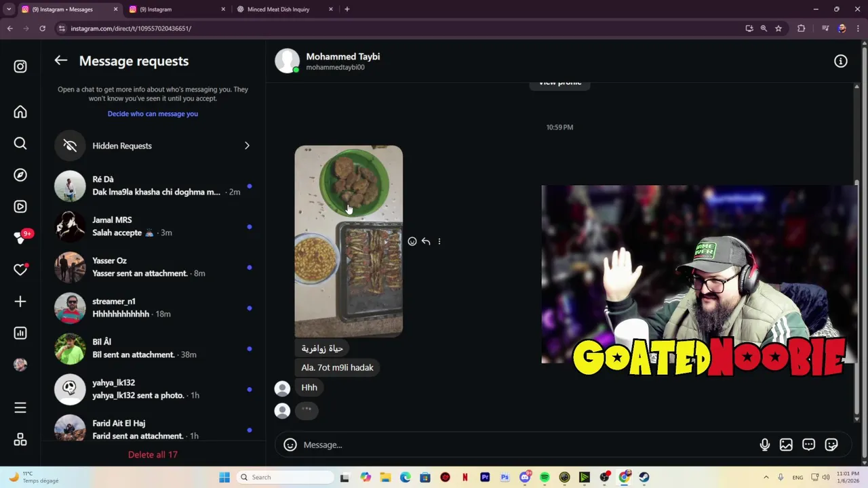
Task: Open the Explore compass icon
Action: point(20,175)
